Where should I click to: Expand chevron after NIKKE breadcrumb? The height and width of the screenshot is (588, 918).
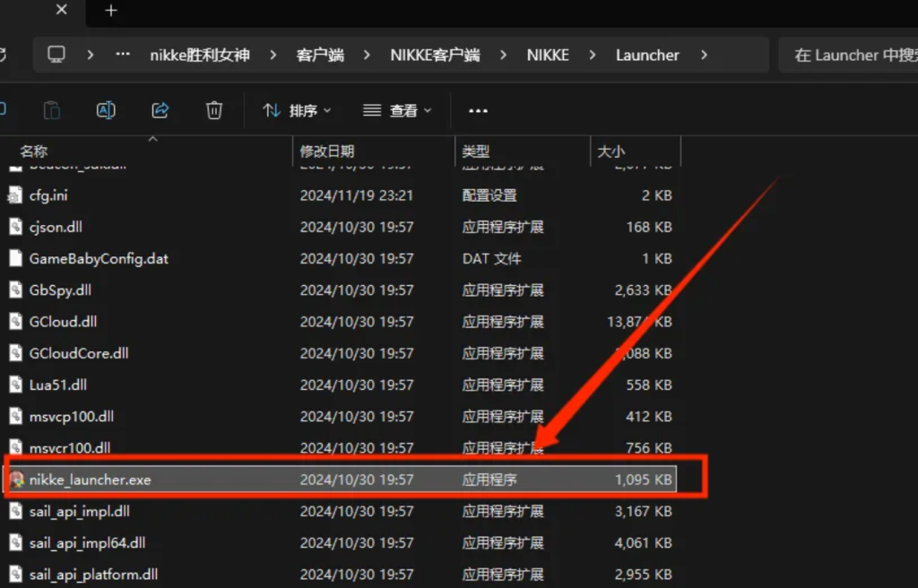point(592,55)
